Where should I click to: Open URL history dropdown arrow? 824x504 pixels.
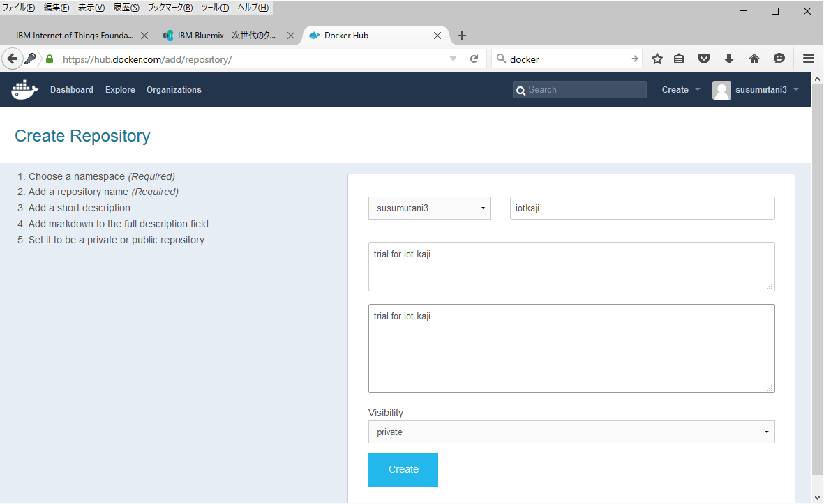pyautogui.click(x=453, y=59)
